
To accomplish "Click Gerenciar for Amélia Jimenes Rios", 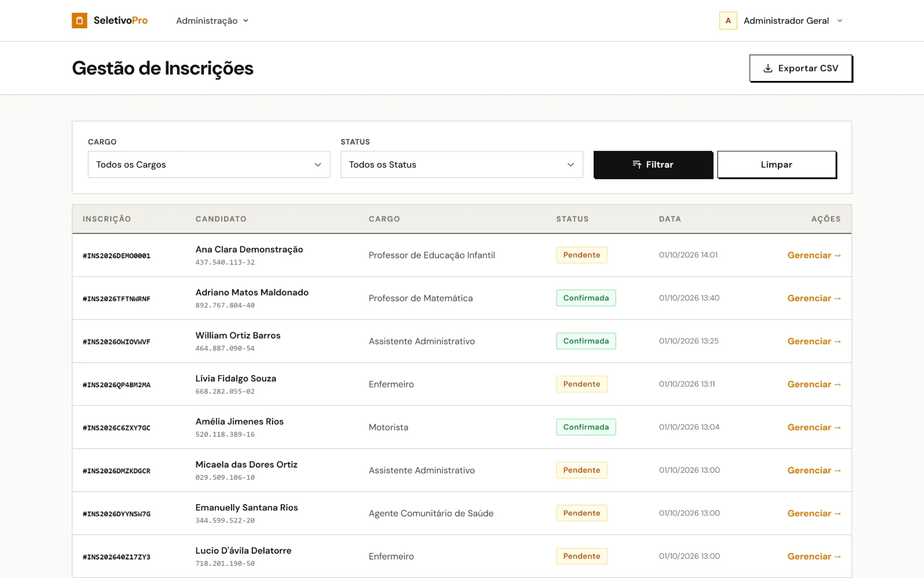I will tap(814, 428).
